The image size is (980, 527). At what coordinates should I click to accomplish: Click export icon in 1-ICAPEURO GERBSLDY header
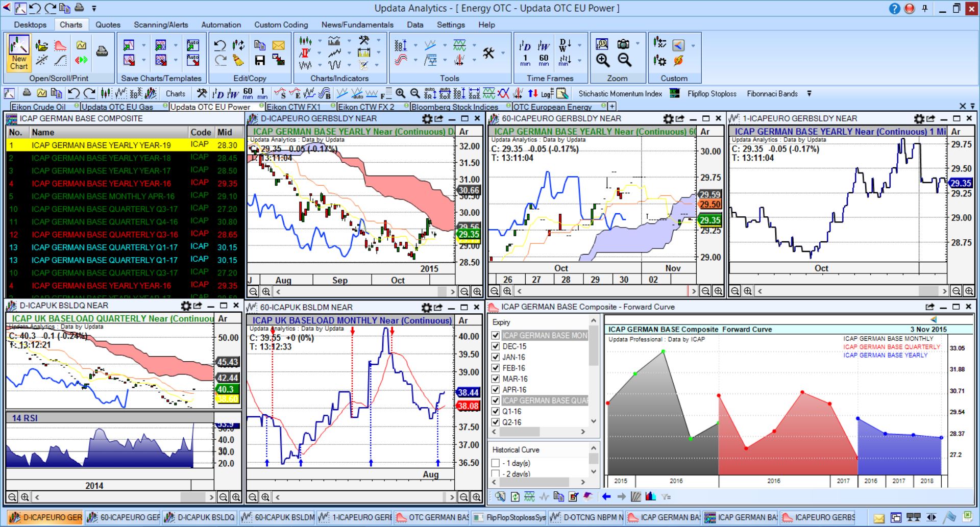(931, 118)
